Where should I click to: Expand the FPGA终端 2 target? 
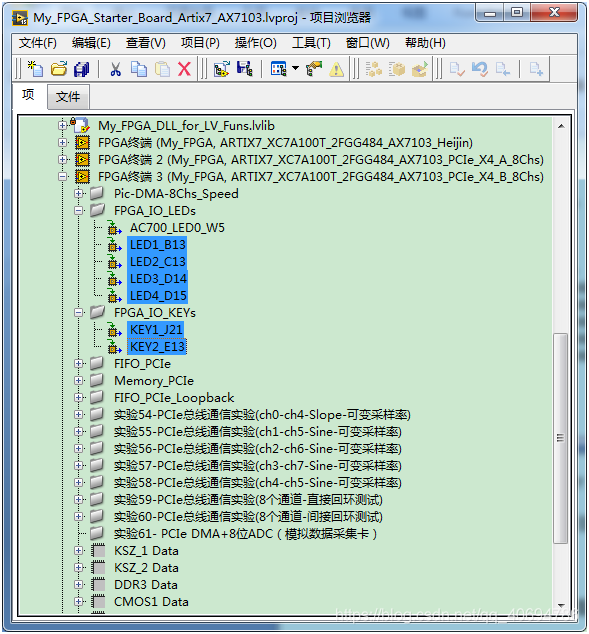pos(62,159)
